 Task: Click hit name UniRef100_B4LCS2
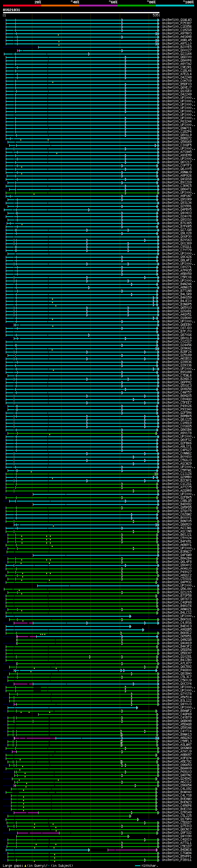177,612
